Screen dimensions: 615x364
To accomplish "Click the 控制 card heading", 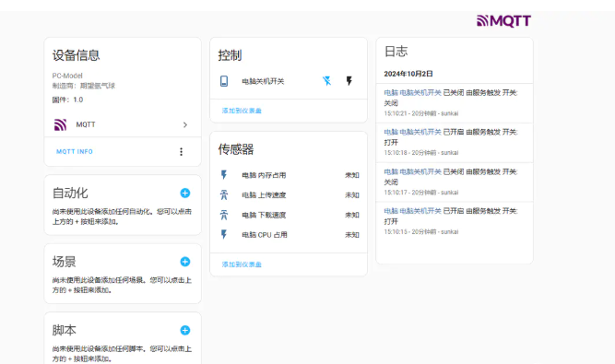I will (x=230, y=55).
